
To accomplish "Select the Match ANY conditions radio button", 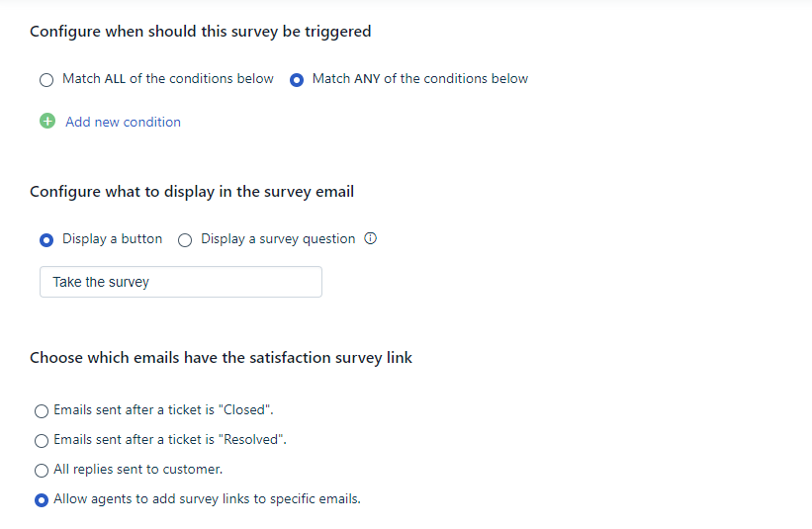I will (x=297, y=80).
